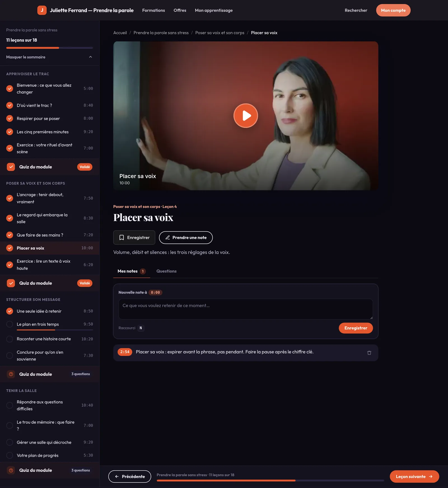Viewport: 448px width, 488px height.
Task: Click question icon of Tenir la salle quiz
Action: pos(11,470)
